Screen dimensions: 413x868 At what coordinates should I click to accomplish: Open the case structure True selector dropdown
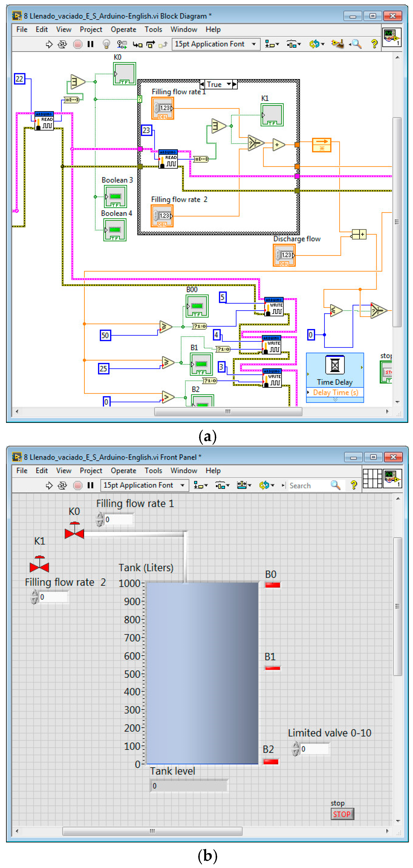point(229,84)
